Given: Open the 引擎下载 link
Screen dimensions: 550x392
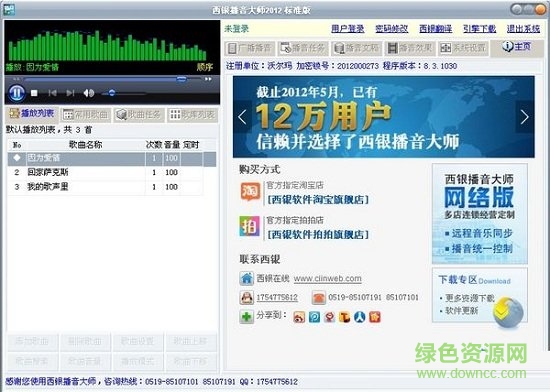Looking at the screenshot, I should [x=479, y=29].
